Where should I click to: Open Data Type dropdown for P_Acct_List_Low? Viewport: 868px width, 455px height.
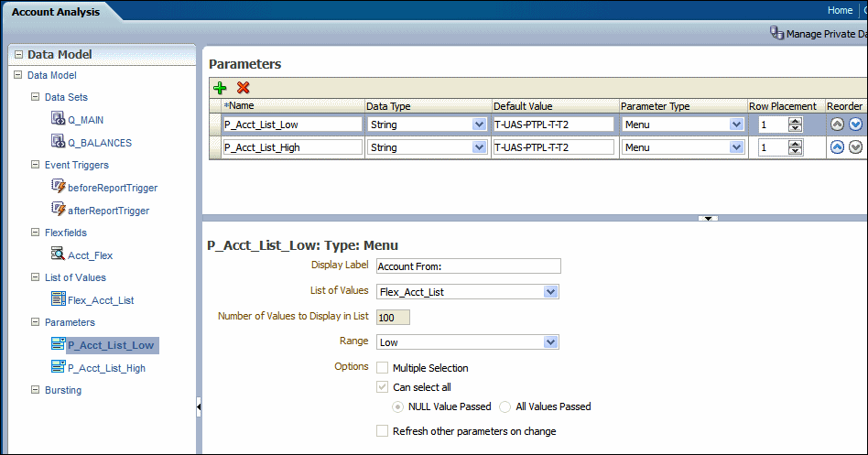coord(480,125)
